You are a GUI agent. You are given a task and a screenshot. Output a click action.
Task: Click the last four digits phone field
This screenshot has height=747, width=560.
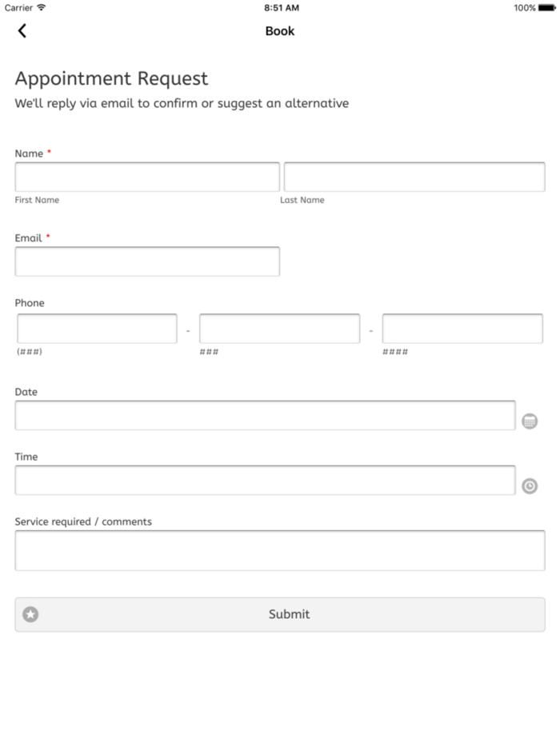click(462, 329)
